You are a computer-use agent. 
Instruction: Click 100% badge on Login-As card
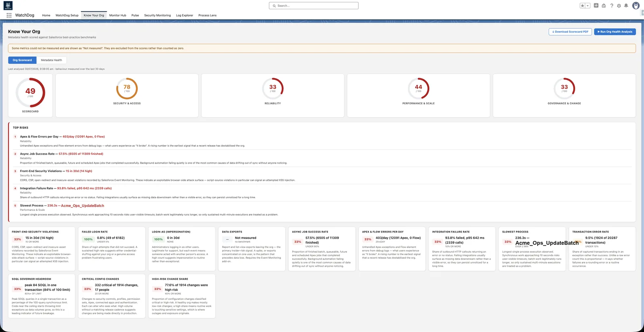[158, 239]
